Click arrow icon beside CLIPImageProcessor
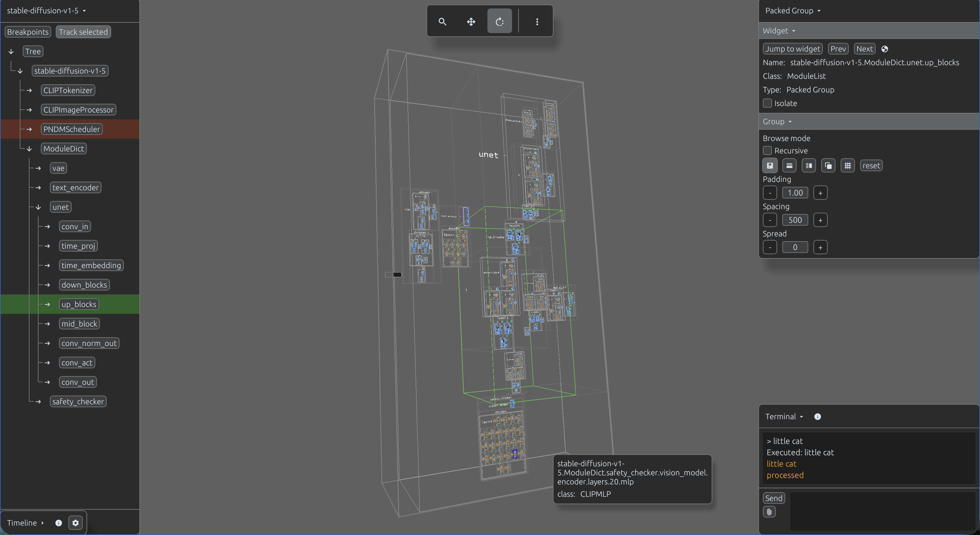980x535 pixels. pyautogui.click(x=29, y=110)
